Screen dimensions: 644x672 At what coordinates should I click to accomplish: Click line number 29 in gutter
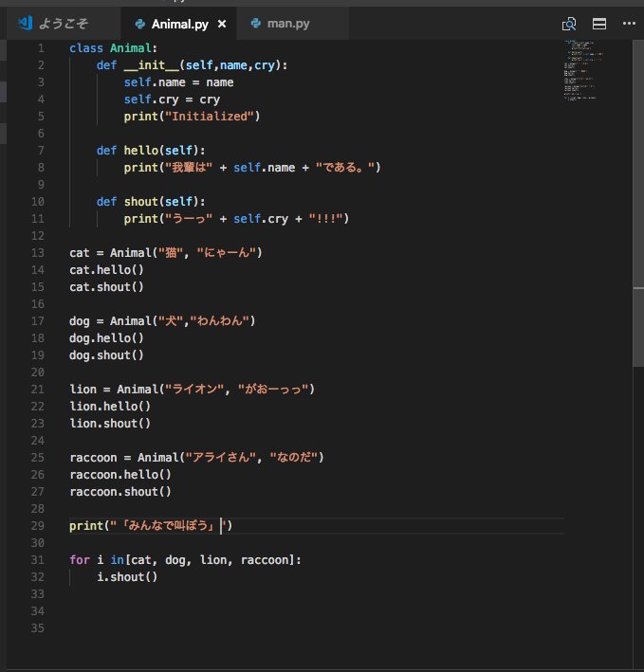(38, 526)
